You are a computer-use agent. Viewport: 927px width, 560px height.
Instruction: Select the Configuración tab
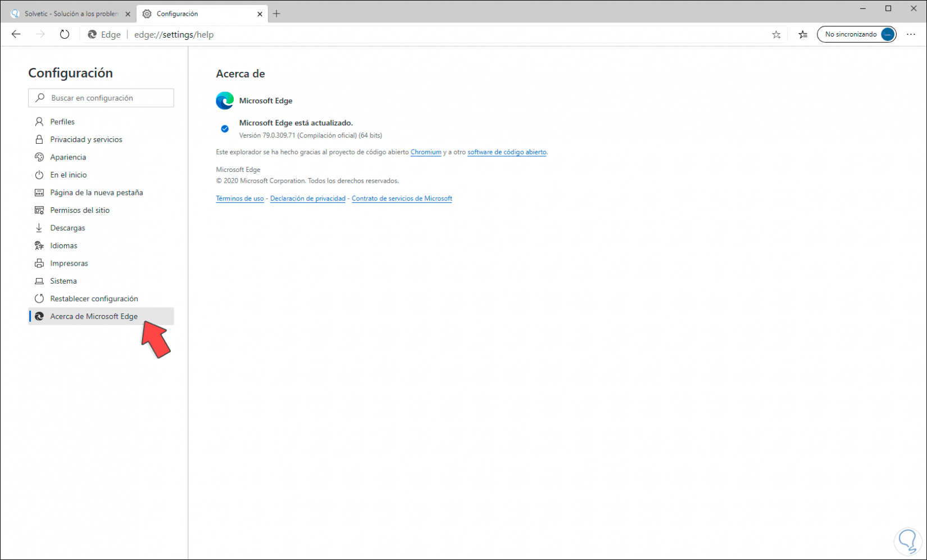[202, 13]
